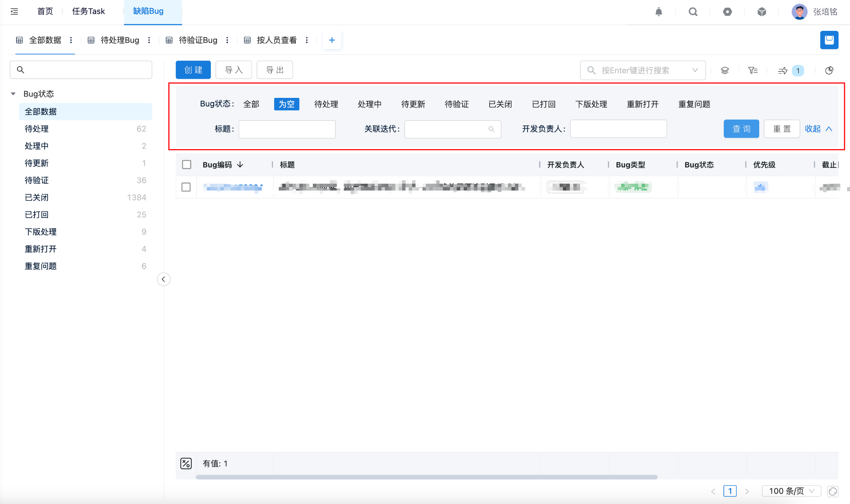
Task: Toggle the hamburger menu collapse icon
Action: pos(15,11)
